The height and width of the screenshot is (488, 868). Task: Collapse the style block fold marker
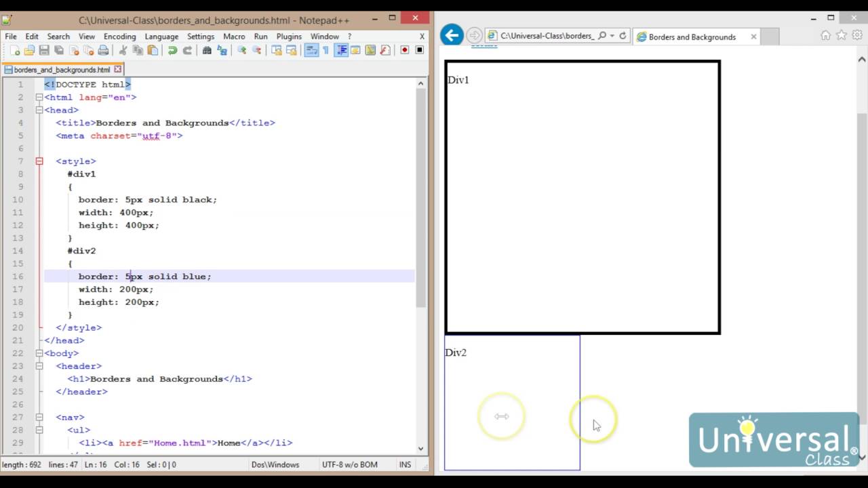[x=39, y=161]
